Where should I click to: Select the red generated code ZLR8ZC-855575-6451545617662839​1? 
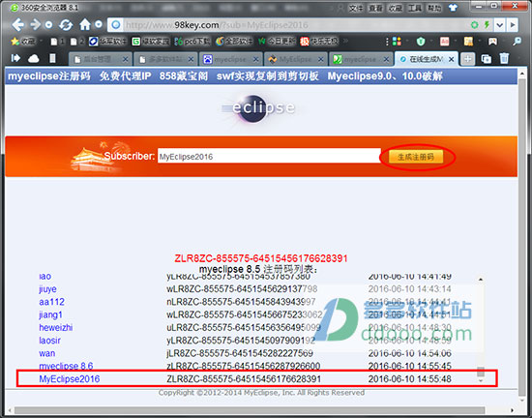(261, 258)
